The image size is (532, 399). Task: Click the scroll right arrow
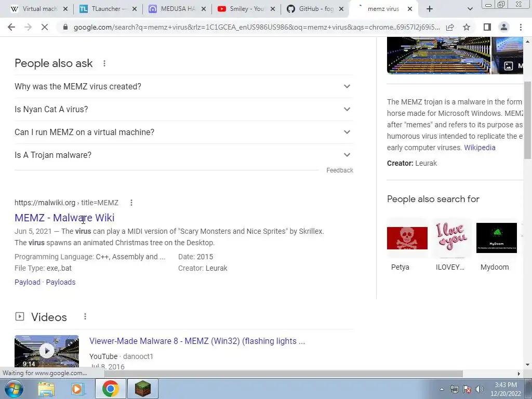[518, 374]
